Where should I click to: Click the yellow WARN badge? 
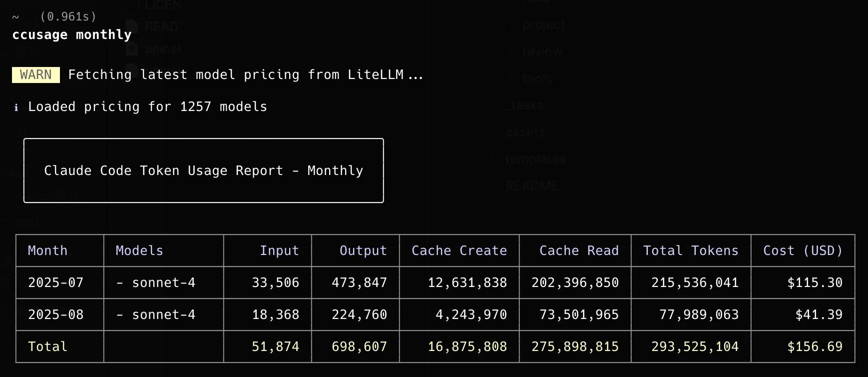tap(35, 75)
